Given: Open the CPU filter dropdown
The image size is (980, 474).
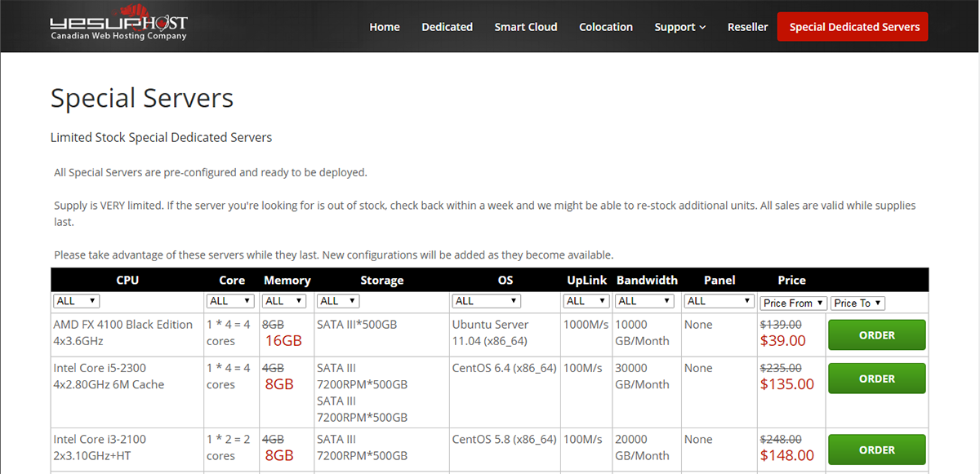Looking at the screenshot, I should click(x=77, y=301).
